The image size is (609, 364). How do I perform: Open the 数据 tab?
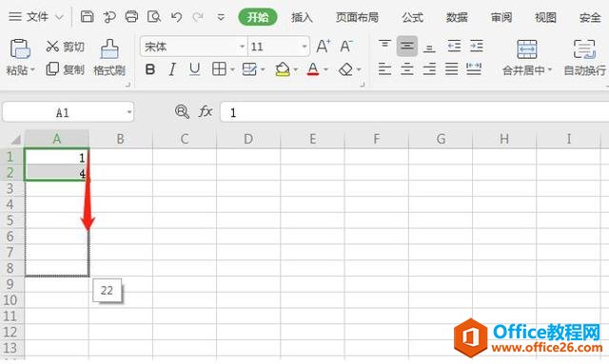457,17
